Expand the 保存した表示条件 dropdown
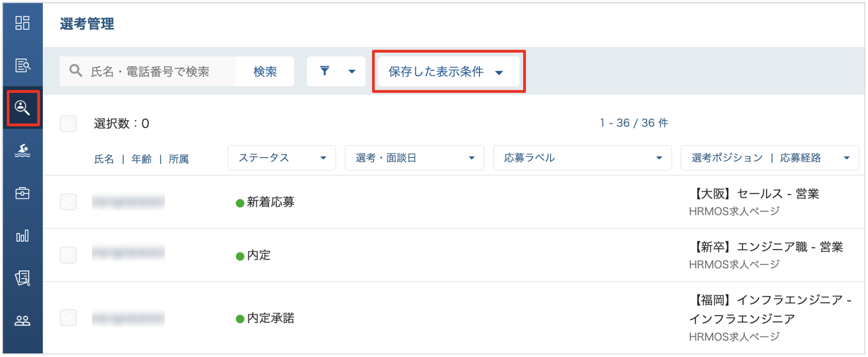This screenshot has height=357, width=868. (448, 71)
